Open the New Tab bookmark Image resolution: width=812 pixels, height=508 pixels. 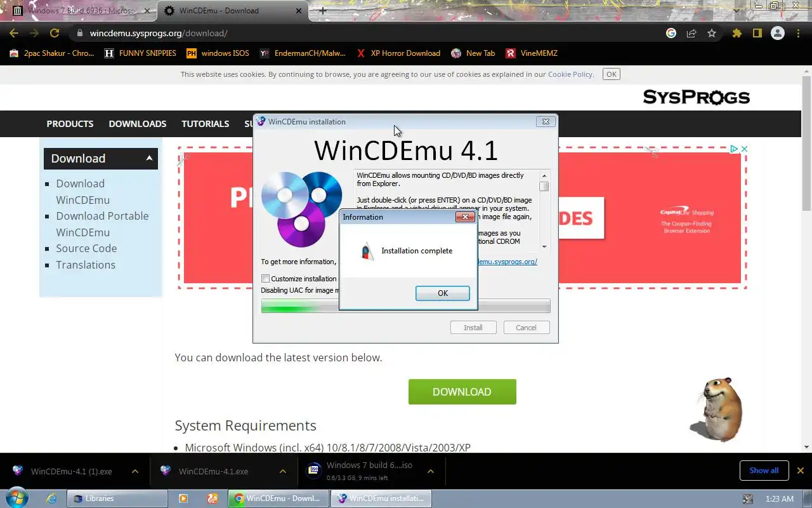pyautogui.click(x=473, y=53)
